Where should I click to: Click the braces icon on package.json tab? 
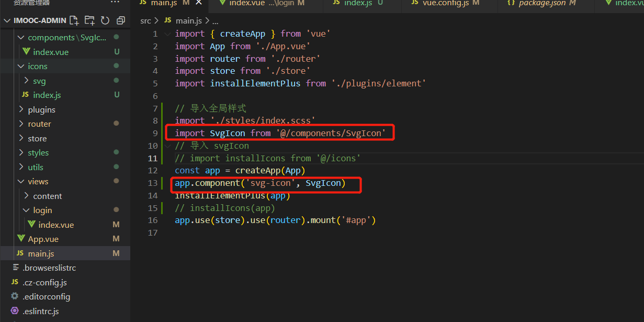pos(511,3)
